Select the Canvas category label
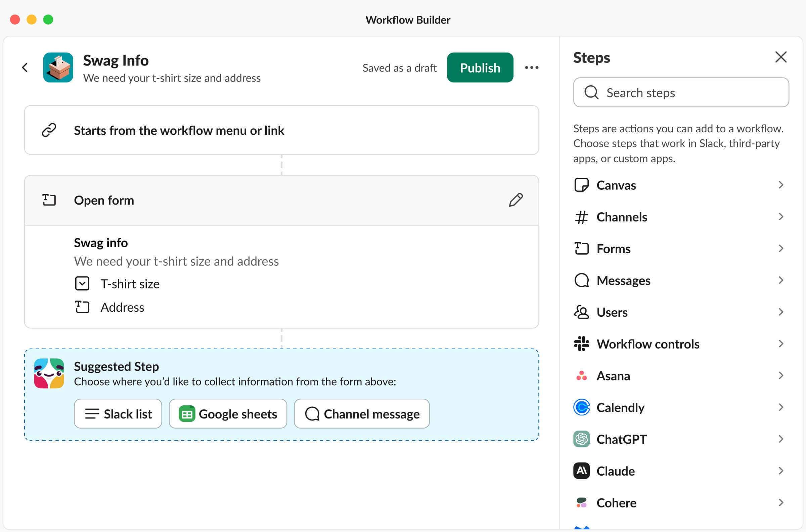This screenshot has height=532, width=806. 616,185
